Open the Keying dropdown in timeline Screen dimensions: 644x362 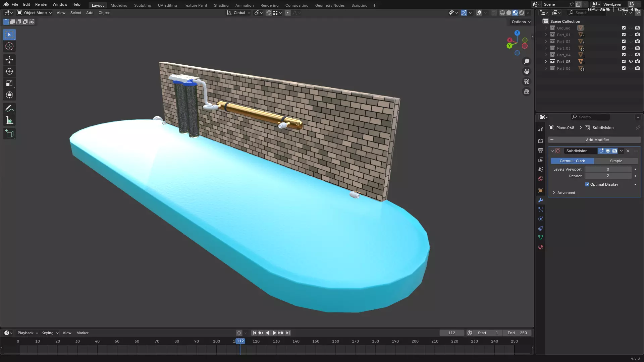(x=50, y=333)
